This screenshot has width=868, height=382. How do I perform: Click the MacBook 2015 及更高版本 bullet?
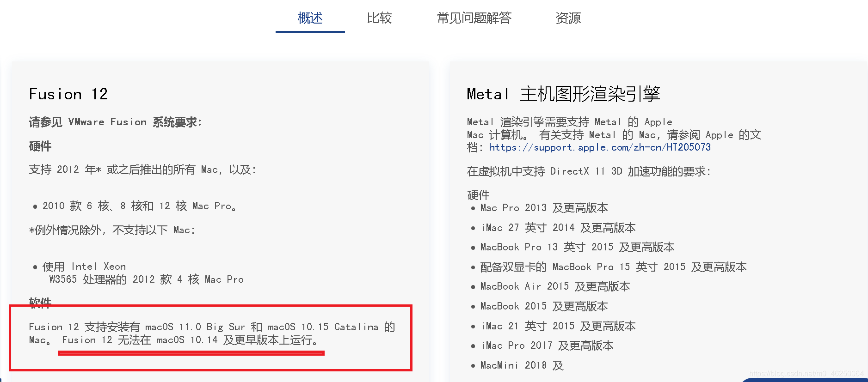click(x=544, y=306)
